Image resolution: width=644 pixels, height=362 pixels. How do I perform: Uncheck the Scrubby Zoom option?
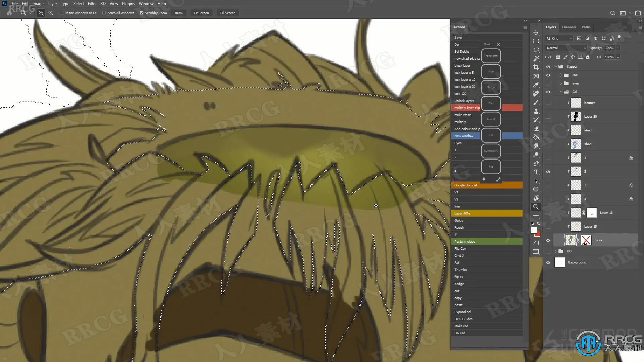pyautogui.click(x=142, y=13)
